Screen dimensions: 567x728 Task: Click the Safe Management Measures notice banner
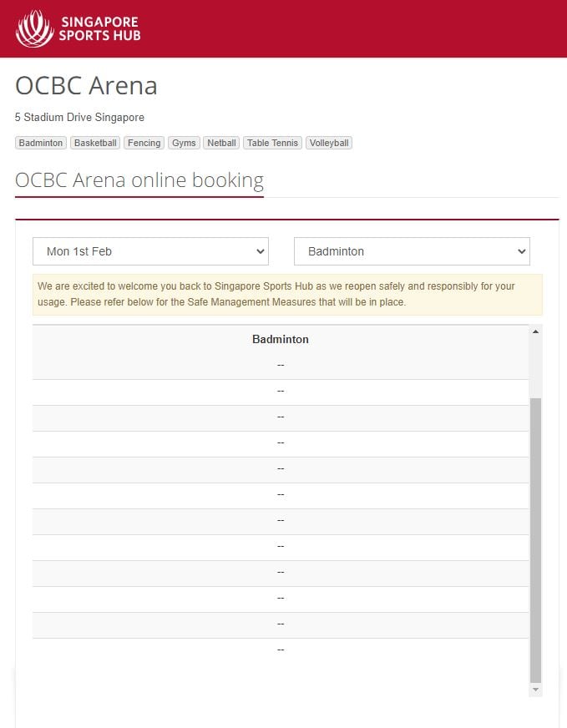287,294
